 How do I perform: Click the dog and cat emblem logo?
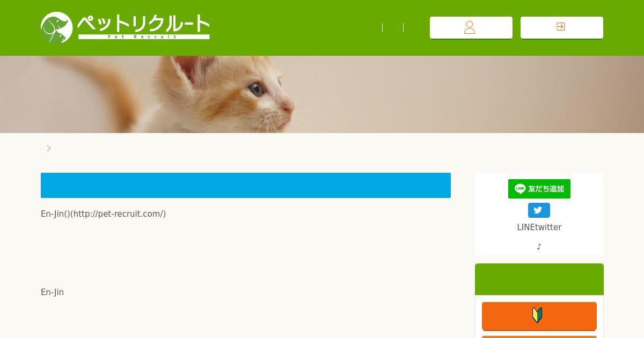[57, 27]
